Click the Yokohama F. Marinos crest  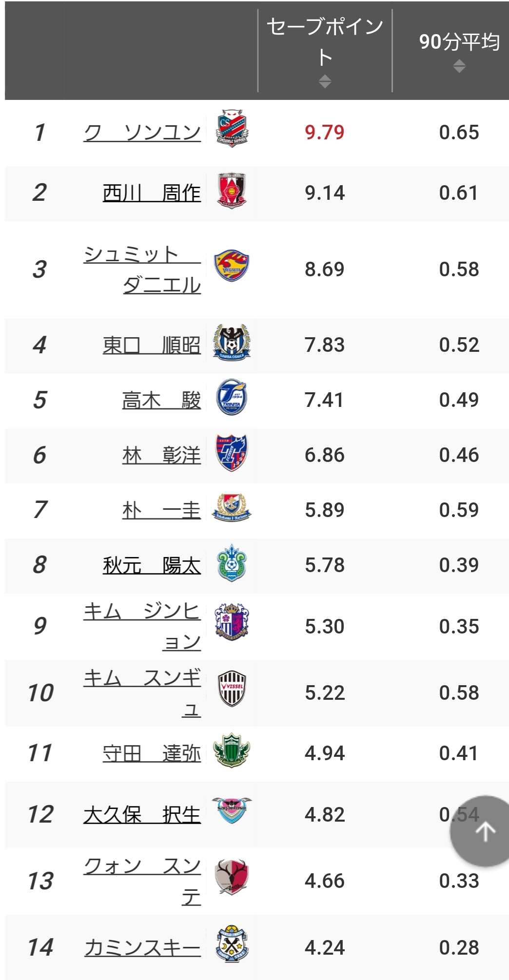[x=232, y=507]
